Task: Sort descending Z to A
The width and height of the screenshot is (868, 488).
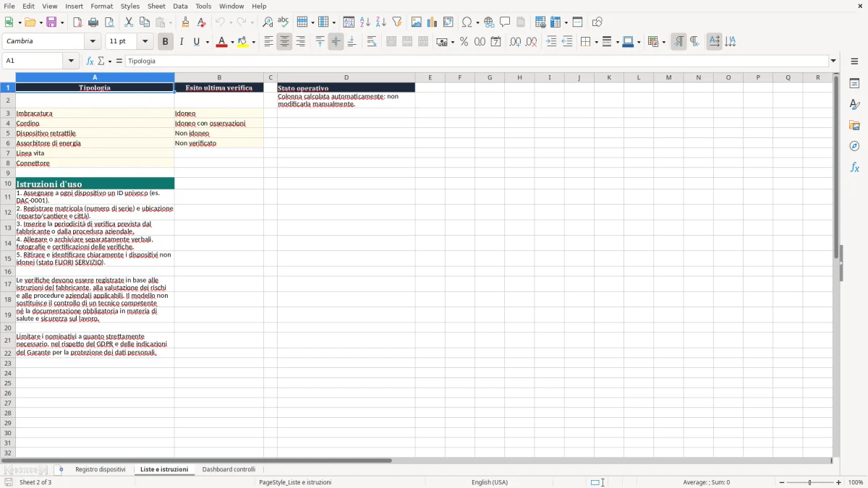Action: click(380, 22)
